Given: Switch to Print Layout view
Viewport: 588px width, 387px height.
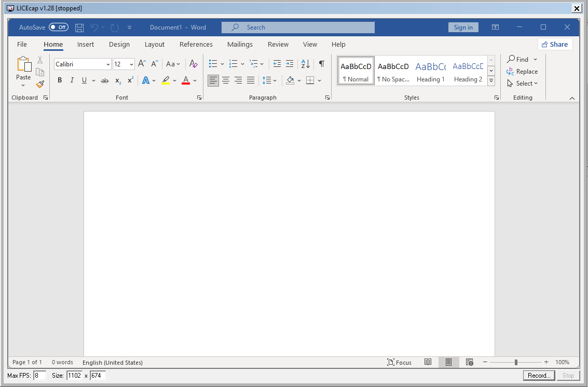Looking at the screenshot, I should 448,362.
